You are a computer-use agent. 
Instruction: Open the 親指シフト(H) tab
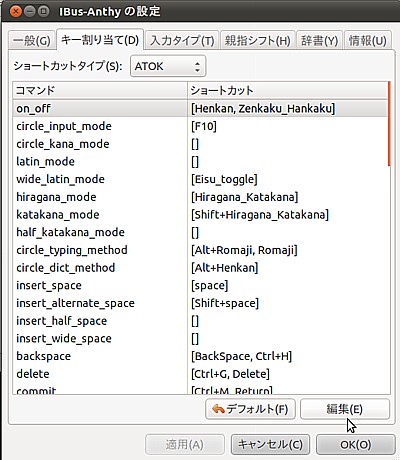click(x=258, y=40)
